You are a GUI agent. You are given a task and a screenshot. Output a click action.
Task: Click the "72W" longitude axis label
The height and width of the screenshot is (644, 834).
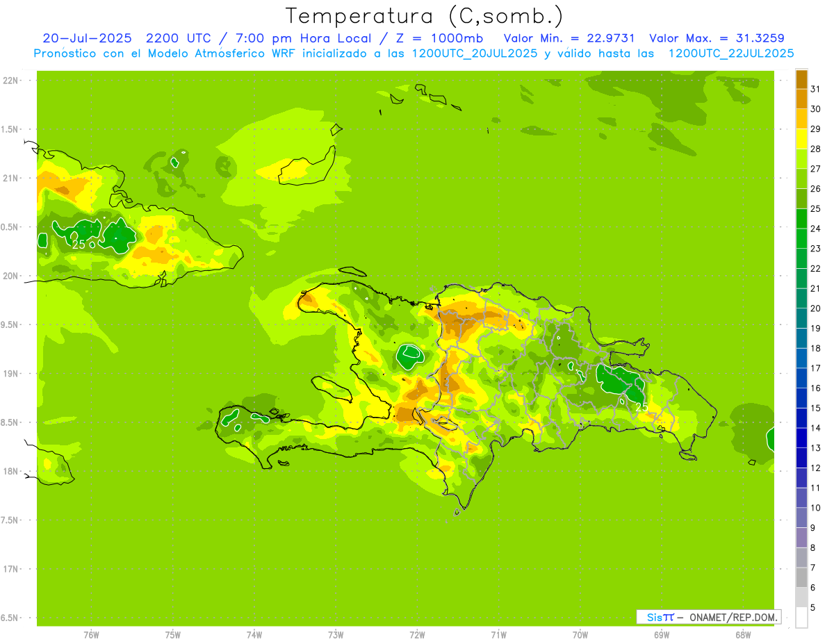coord(417,634)
